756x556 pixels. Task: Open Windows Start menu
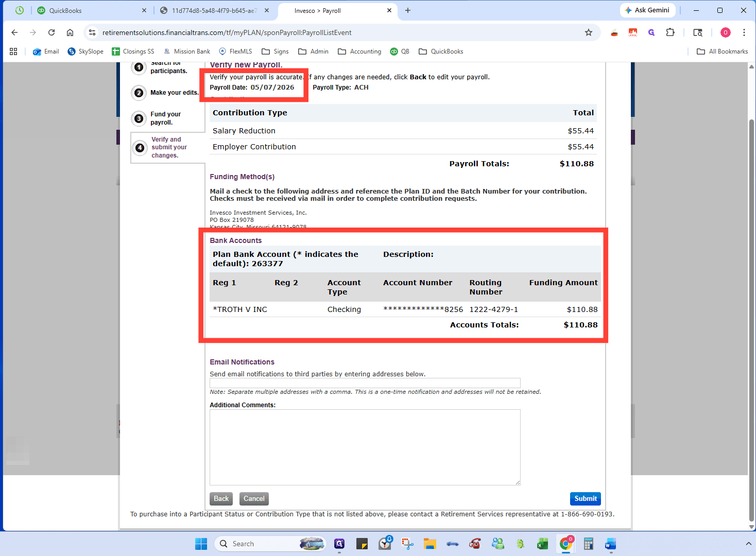coord(201,544)
